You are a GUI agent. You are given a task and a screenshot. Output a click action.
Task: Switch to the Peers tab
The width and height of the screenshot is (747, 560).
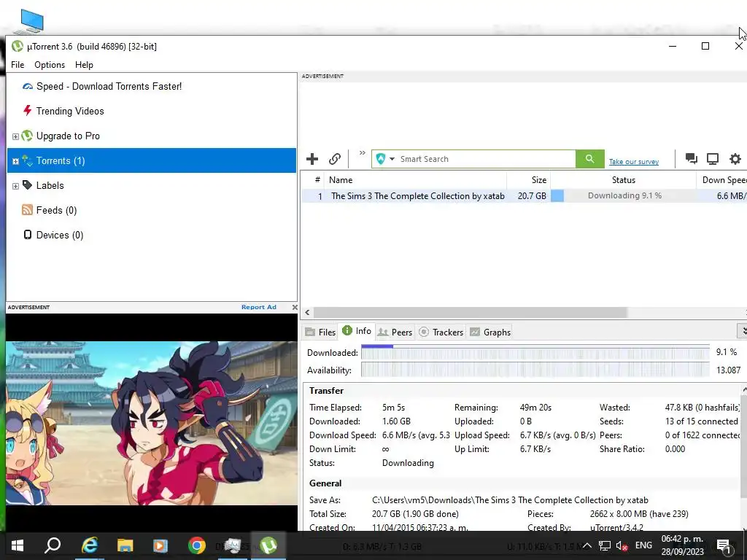395,332
